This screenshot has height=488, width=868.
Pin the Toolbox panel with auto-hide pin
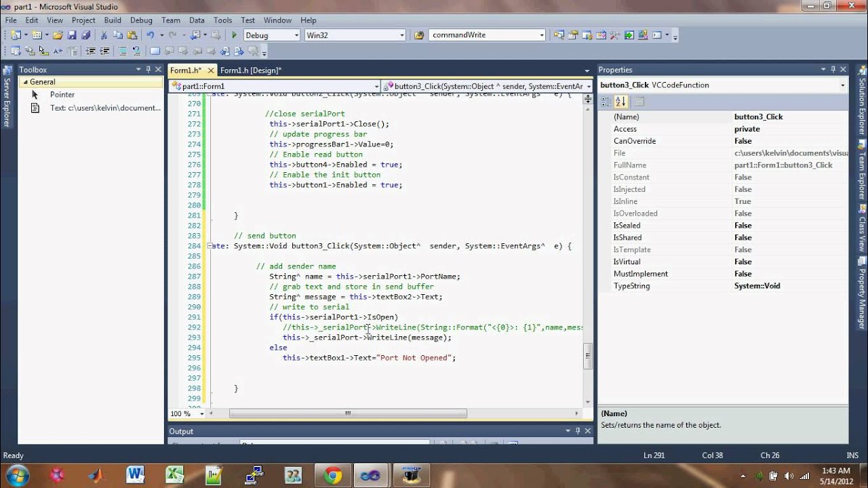tap(149, 69)
